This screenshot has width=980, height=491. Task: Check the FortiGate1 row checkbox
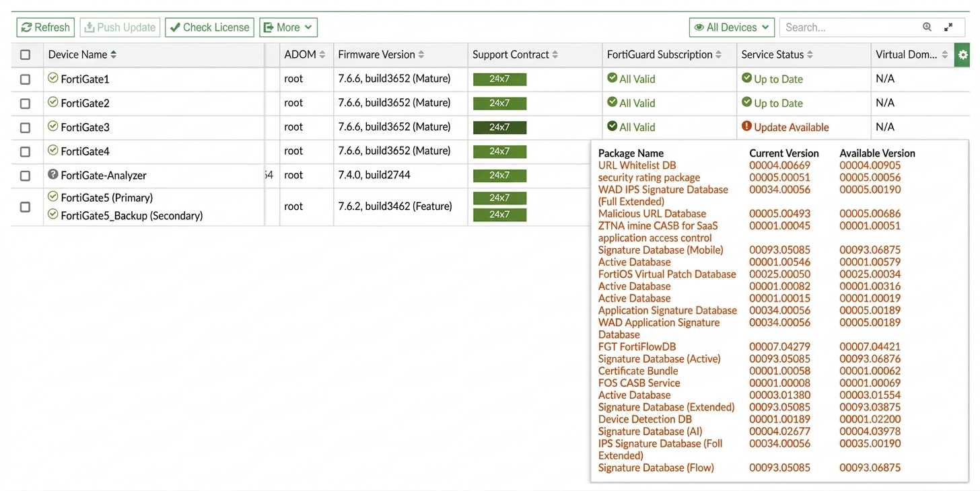click(x=25, y=79)
